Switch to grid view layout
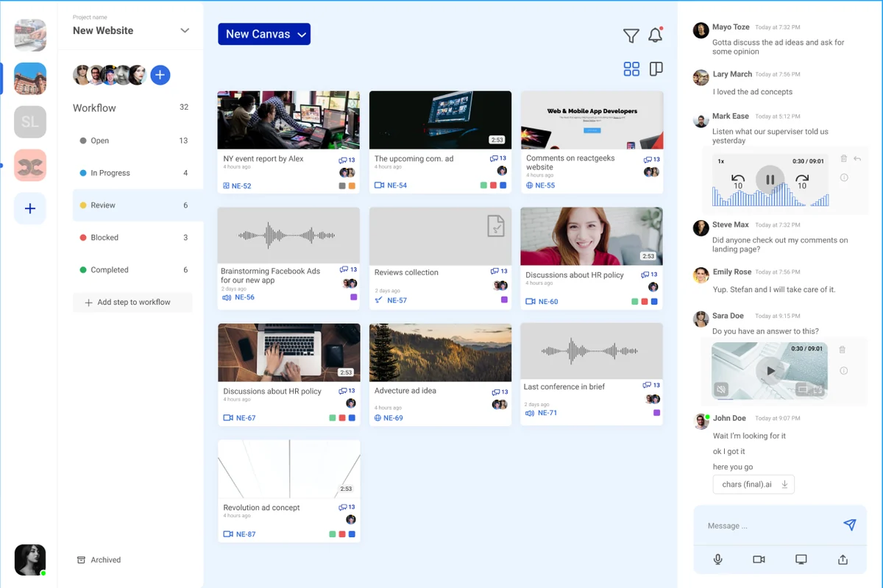This screenshot has height=588, width=883. [631, 69]
